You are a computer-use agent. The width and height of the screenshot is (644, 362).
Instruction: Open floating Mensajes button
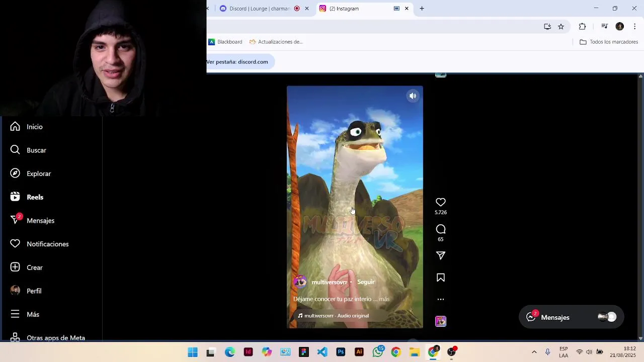tap(572, 317)
